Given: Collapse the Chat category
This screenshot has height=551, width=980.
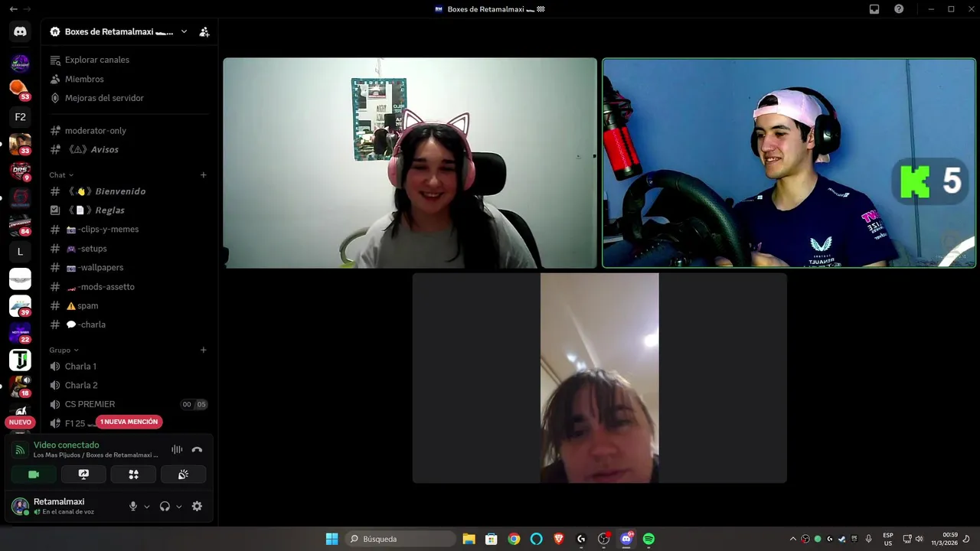Looking at the screenshot, I should pyautogui.click(x=61, y=175).
